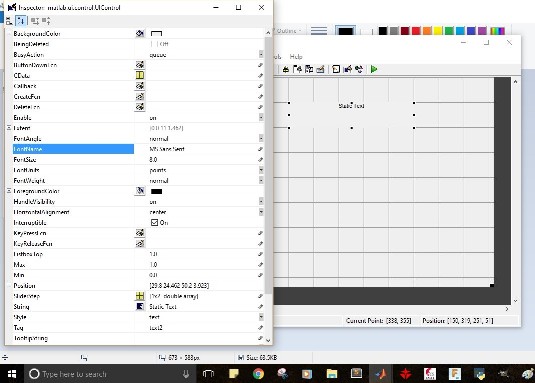
Task: Open Paint line Size selector
Action: point(319,31)
